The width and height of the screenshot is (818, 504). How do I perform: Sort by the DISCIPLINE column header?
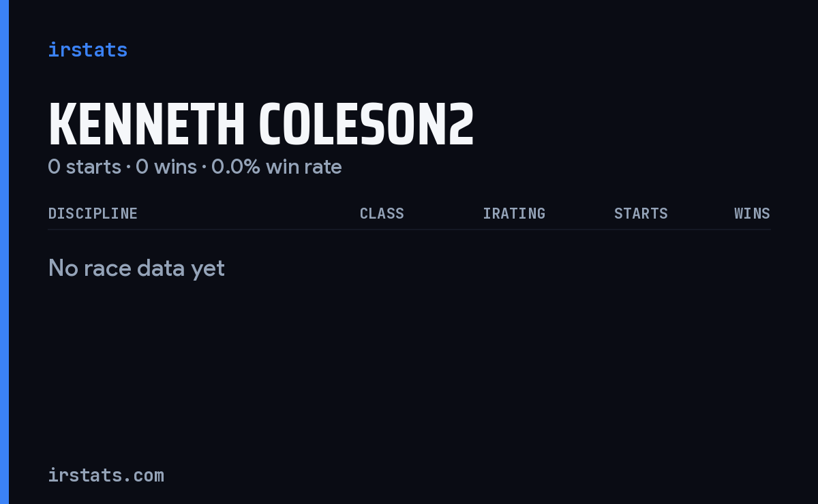[93, 213]
